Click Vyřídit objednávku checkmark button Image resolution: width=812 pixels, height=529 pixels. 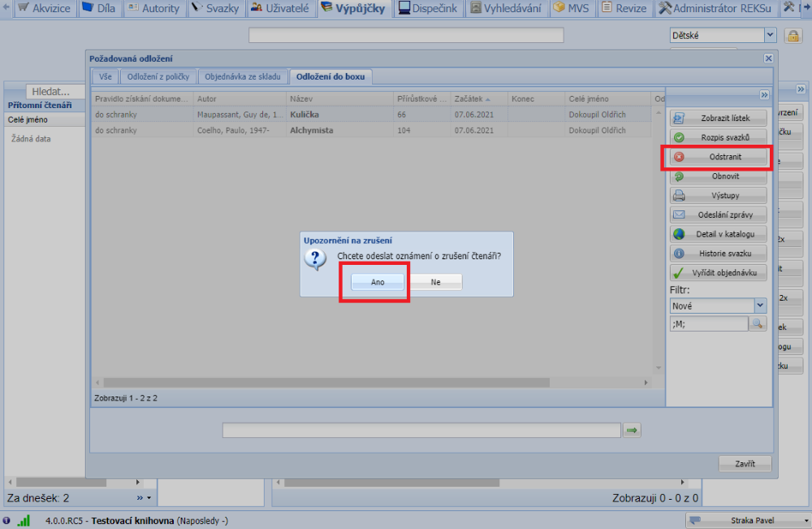(718, 274)
